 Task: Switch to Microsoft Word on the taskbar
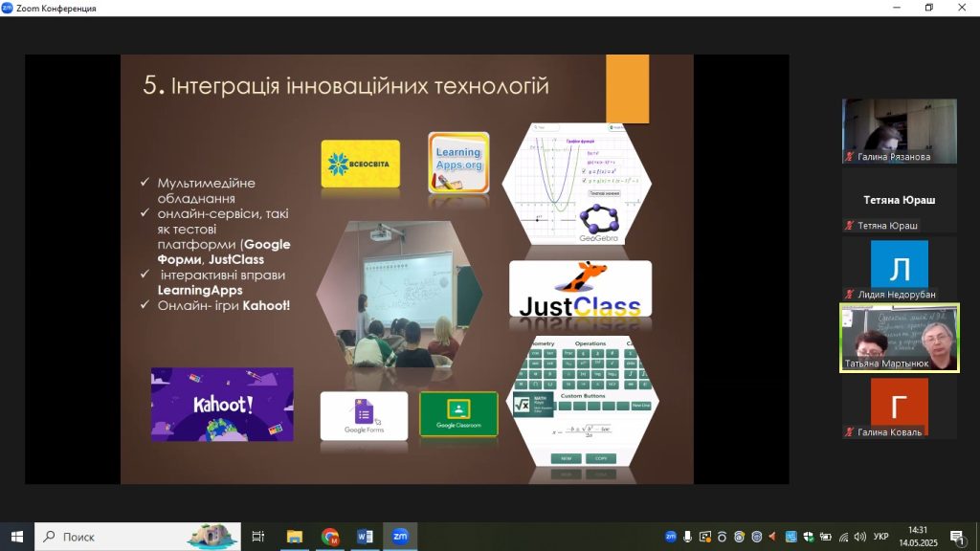(x=365, y=537)
